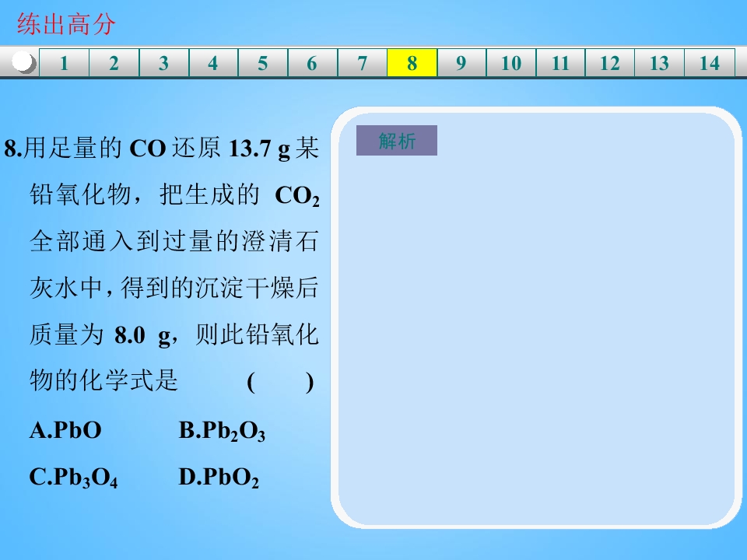Viewport: 747px width, 560px height.
Task: Select question 4 tab
Action: 213,63
